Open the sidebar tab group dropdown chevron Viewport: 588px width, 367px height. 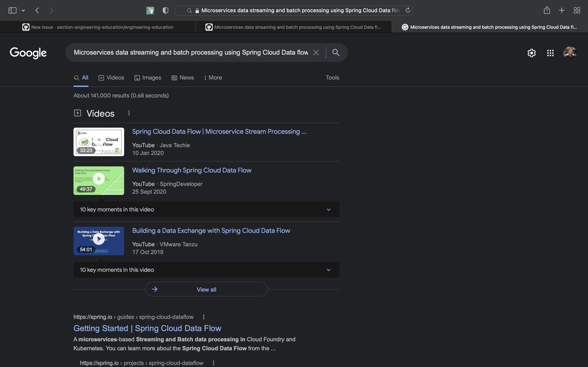coord(23,10)
